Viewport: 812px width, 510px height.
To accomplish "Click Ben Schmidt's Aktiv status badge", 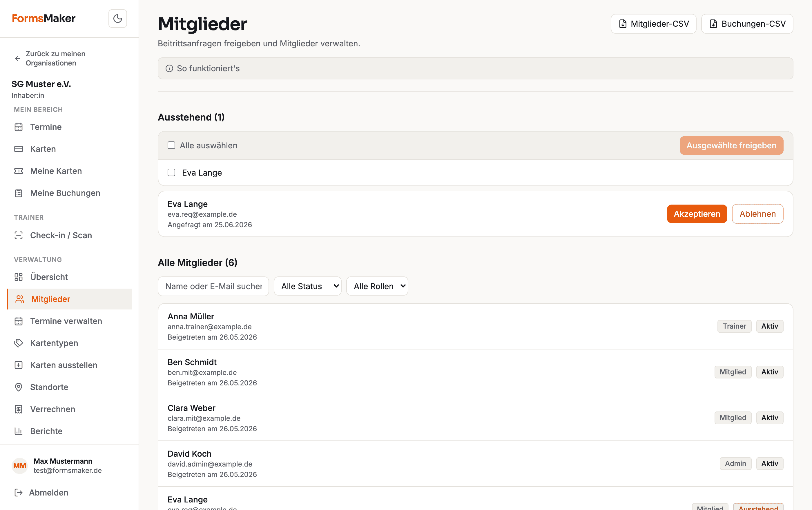I will (769, 372).
